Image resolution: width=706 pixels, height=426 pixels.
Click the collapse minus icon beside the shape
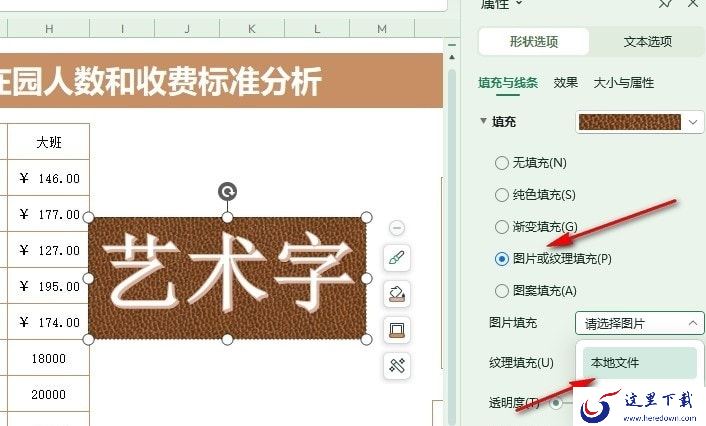pyautogui.click(x=397, y=228)
